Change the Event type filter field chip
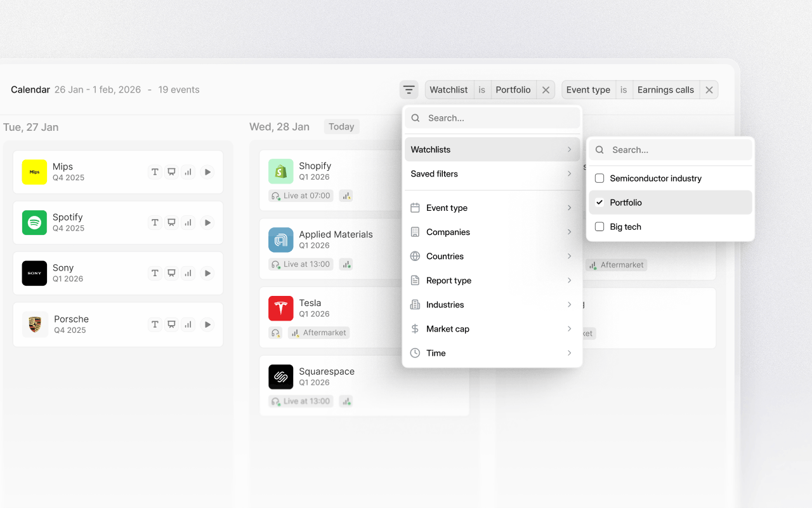This screenshot has width=812, height=508. (588, 90)
